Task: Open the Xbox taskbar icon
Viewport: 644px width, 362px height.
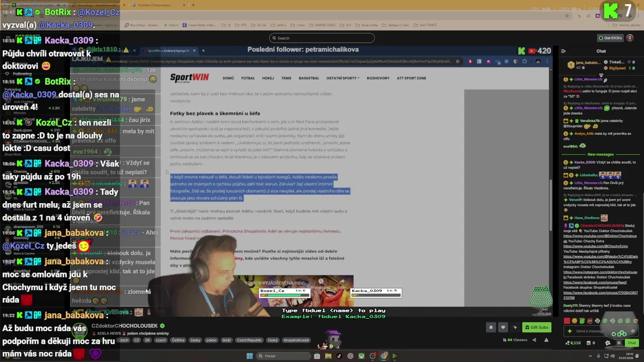Action: pos(361,356)
